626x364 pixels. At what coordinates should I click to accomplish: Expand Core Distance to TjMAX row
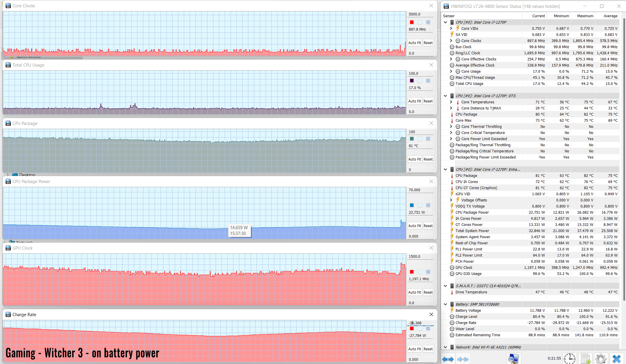(451, 108)
